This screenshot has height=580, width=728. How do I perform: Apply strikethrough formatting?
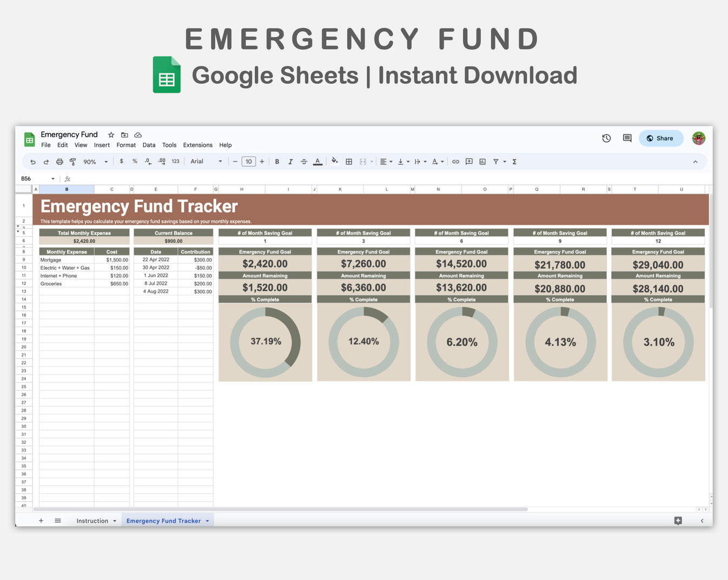304,162
